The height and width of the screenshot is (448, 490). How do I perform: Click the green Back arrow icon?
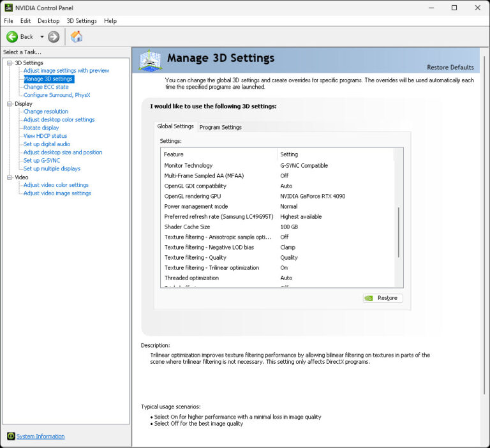12,37
